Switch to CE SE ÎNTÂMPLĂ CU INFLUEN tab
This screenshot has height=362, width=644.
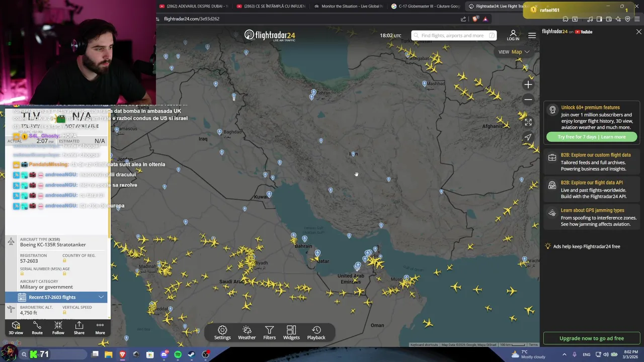tap(271, 6)
